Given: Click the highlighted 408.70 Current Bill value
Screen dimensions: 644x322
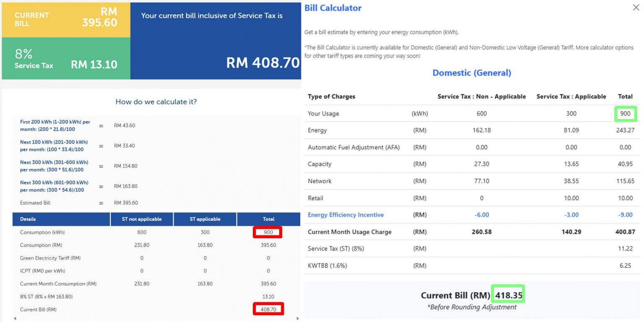Looking at the screenshot, I should pyautogui.click(x=268, y=309).
